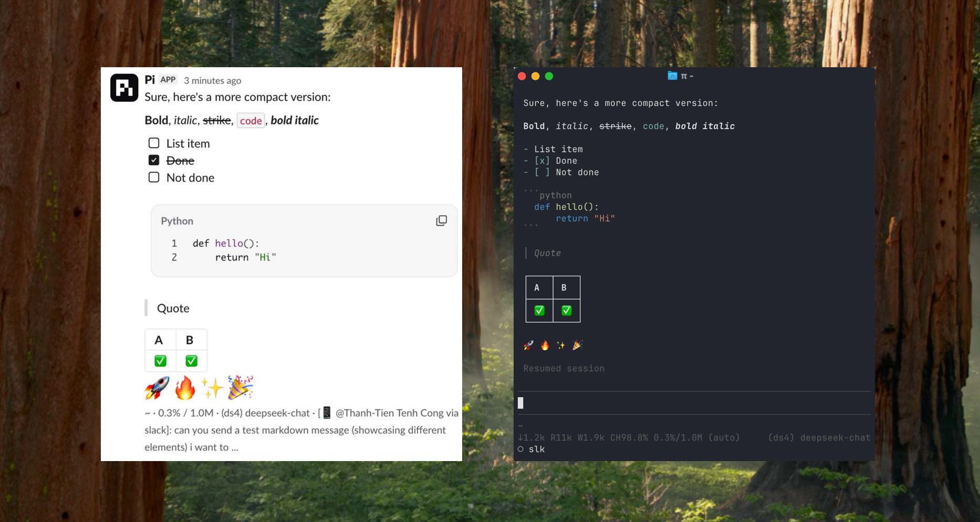This screenshot has width=980, height=522.
Task: Click terminal table check under A
Action: click(539, 310)
